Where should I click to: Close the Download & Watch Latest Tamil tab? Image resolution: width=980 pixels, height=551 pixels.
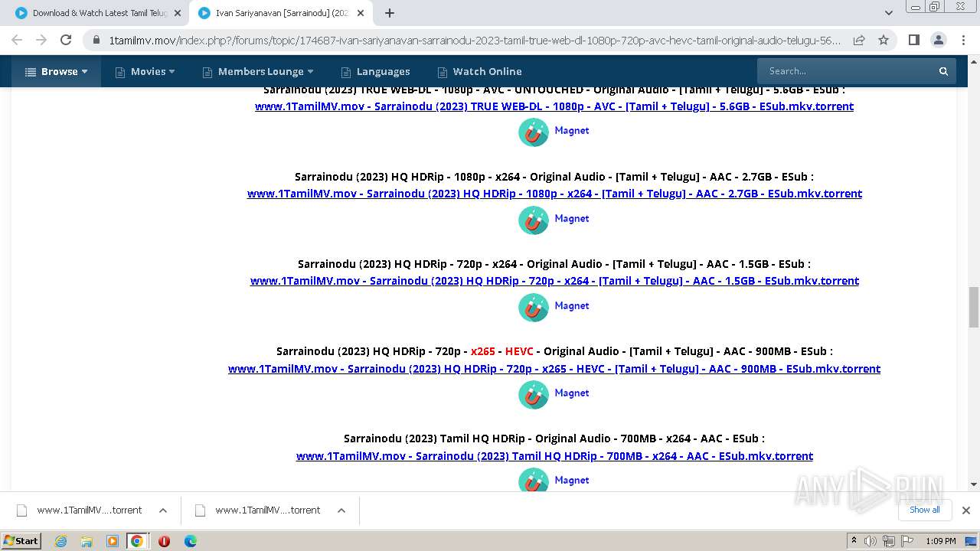point(177,13)
